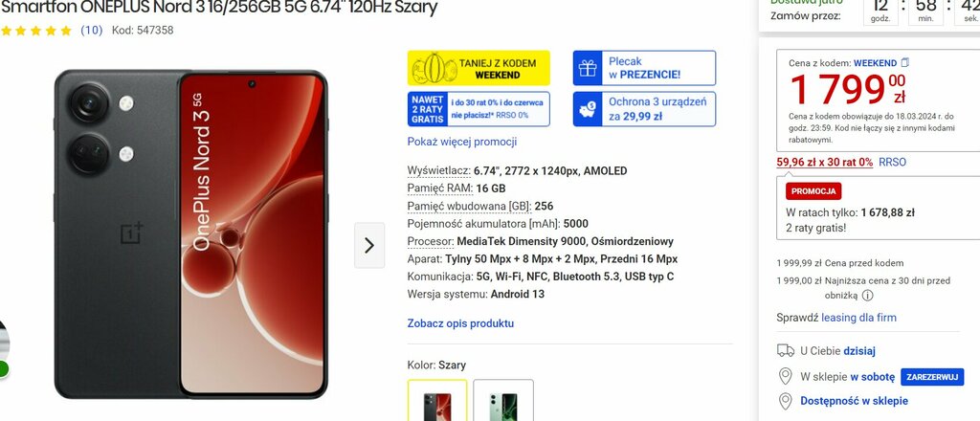The height and width of the screenshot is (421, 980).
Task: Open Zobacz opis produktu link
Action: (x=460, y=323)
